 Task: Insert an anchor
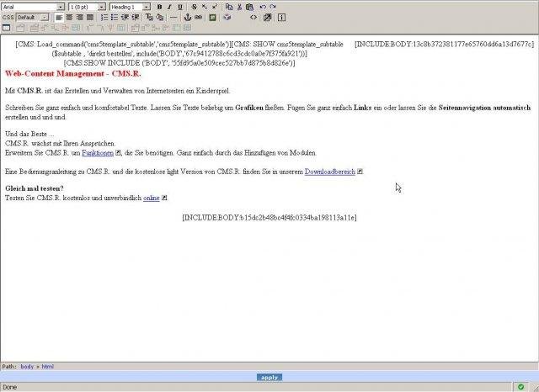tap(188, 17)
